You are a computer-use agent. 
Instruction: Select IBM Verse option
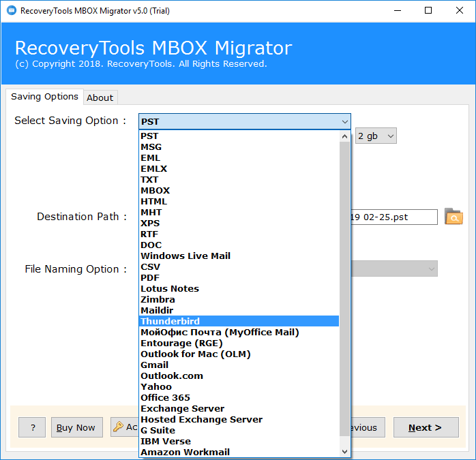point(239,442)
